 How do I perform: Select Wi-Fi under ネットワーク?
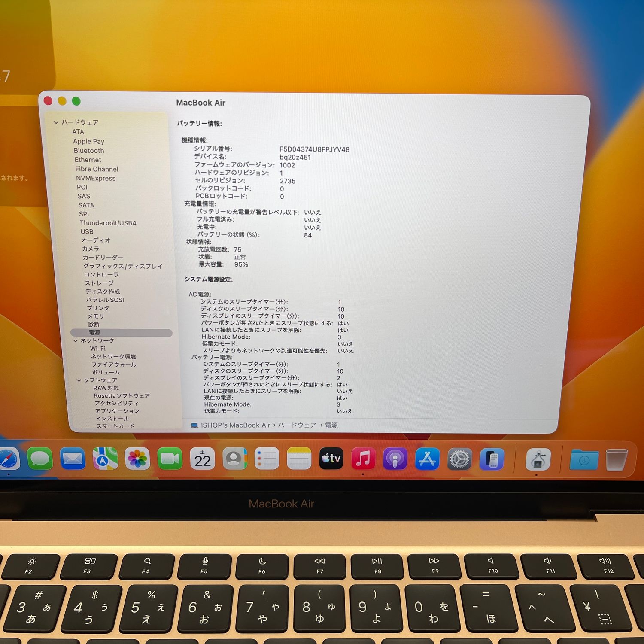98,349
